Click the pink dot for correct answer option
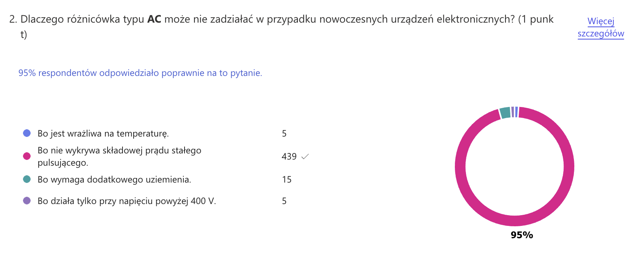Image resolution: width=644 pixels, height=270 pixels. pyautogui.click(x=25, y=156)
